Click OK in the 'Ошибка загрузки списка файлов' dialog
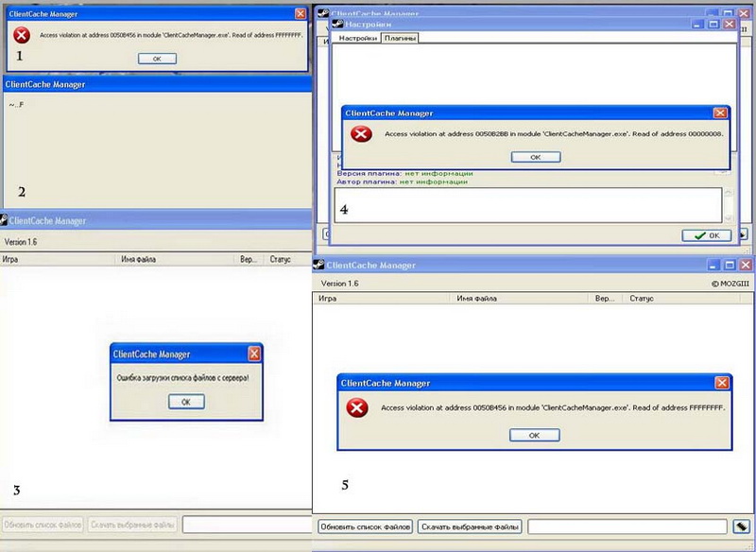 (x=185, y=401)
